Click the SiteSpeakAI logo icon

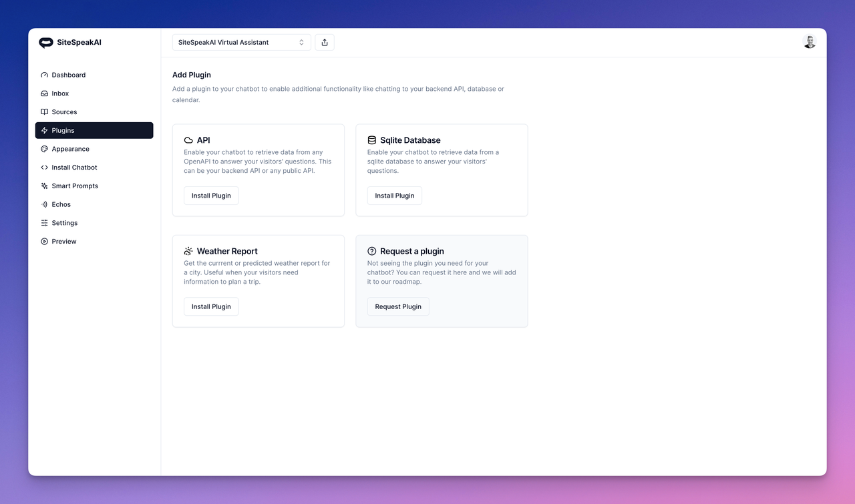point(46,43)
